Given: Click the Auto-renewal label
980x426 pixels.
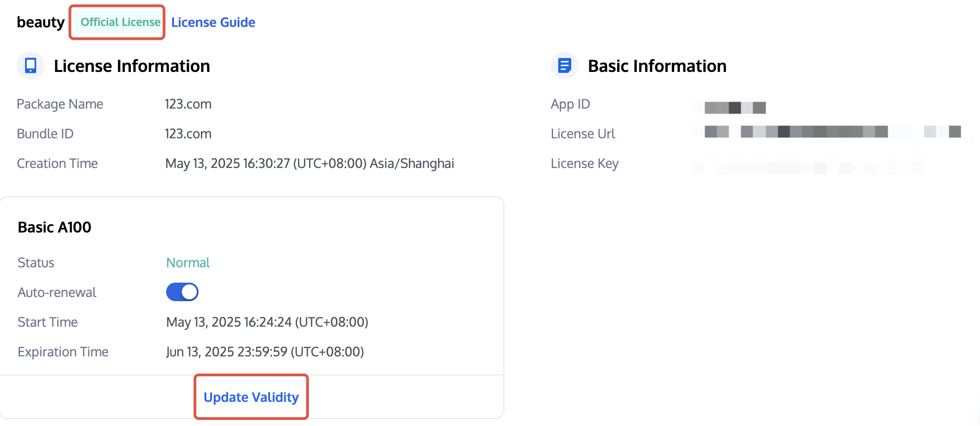Looking at the screenshot, I should click(57, 292).
